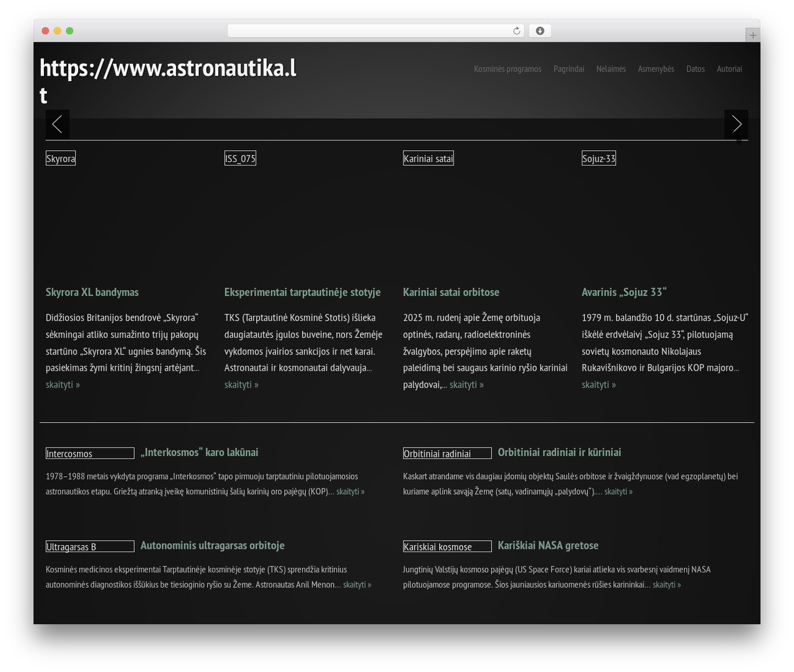
Task: Click skaityti in Orbitiniai radiniai excerpt
Action: coord(618,491)
